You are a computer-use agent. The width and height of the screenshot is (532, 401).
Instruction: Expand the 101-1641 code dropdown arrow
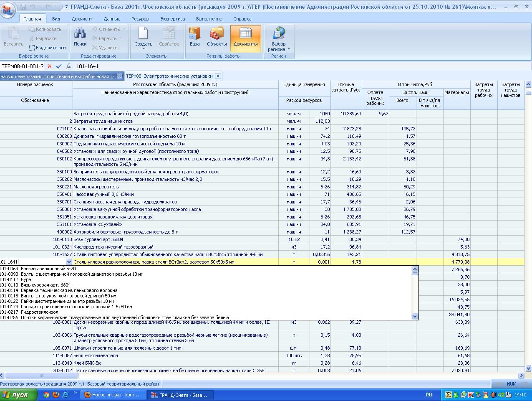click(69, 262)
